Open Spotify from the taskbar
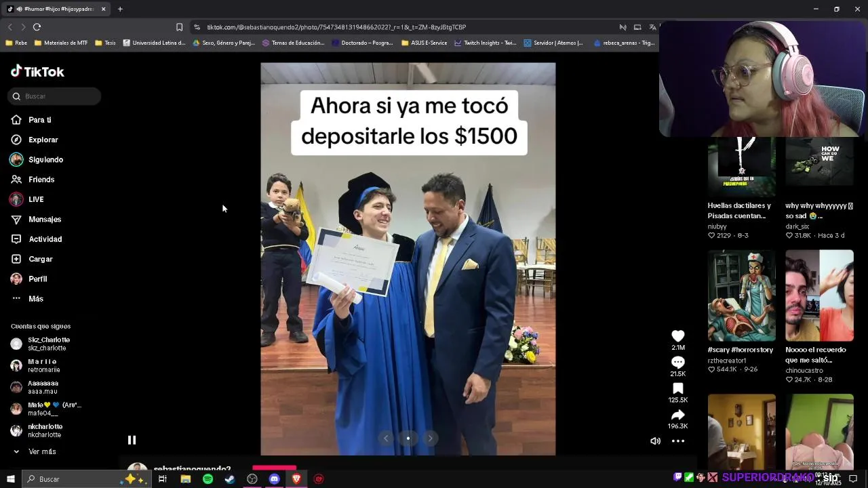This screenshot has width=868, height=488. tap(208, 479)
